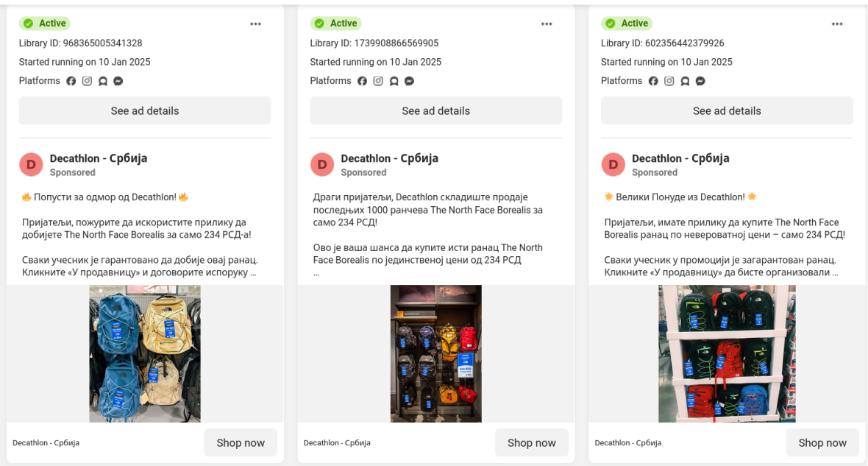Image resolution: width=868 pixels, height=466 pixels.
Task: Expand truncated text of 'Попусти за одмор' ad
Action: coord(253,272)
